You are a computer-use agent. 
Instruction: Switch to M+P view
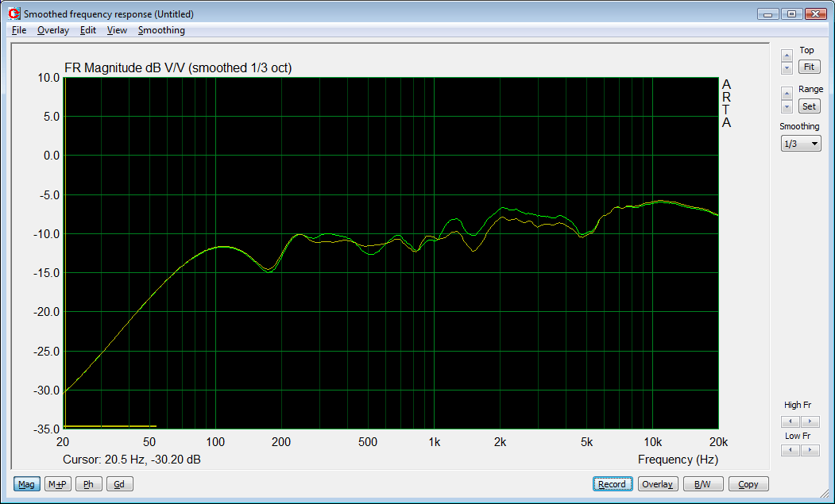coord(57,484)
